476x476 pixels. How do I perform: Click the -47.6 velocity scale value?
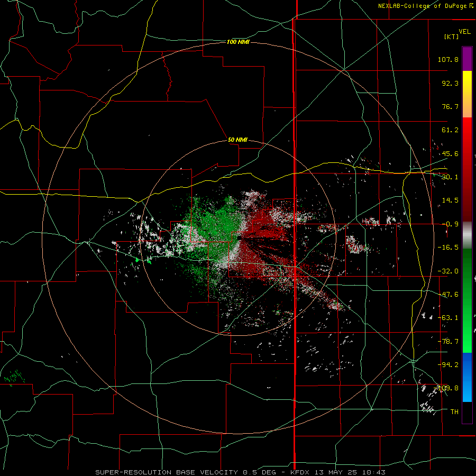click(448, 295)
